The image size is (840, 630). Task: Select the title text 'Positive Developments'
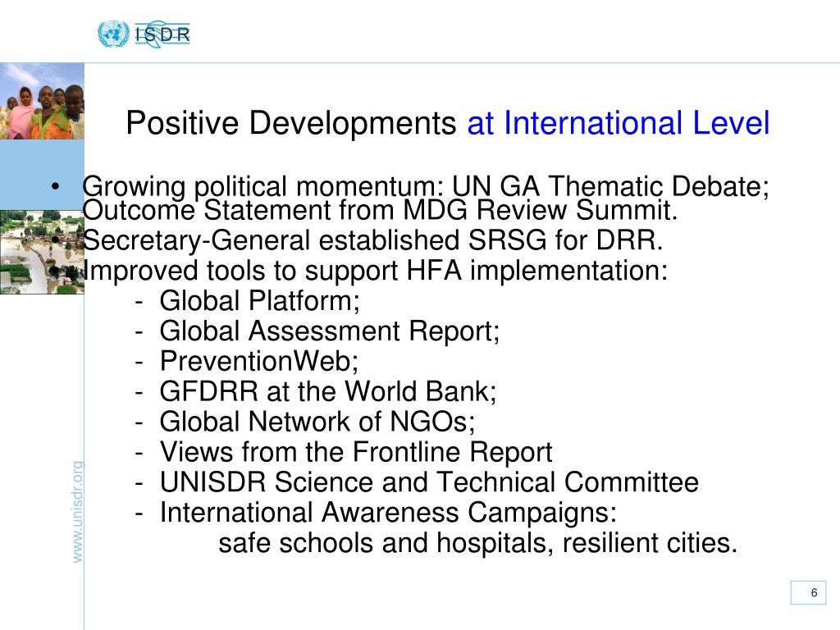coord(291,124)
